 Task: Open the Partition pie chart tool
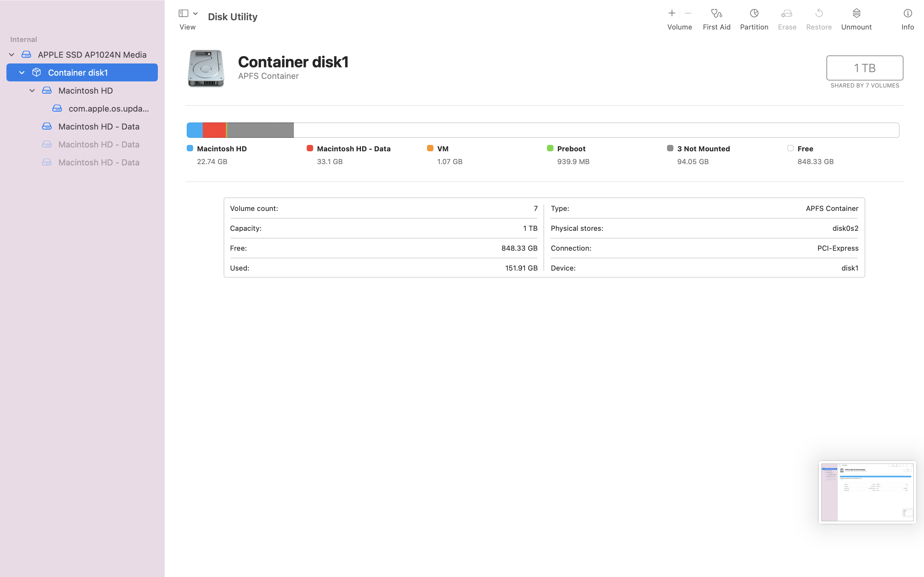click(754, 14)
